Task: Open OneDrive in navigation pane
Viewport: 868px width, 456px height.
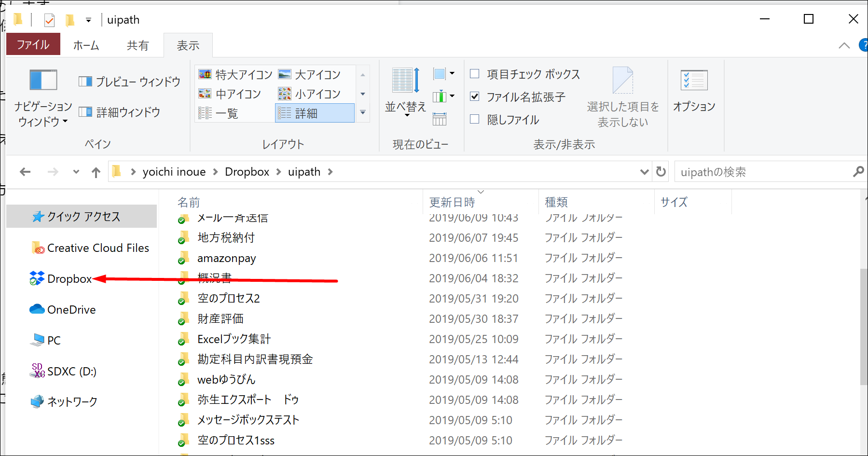Action: (x=63, y=310)
